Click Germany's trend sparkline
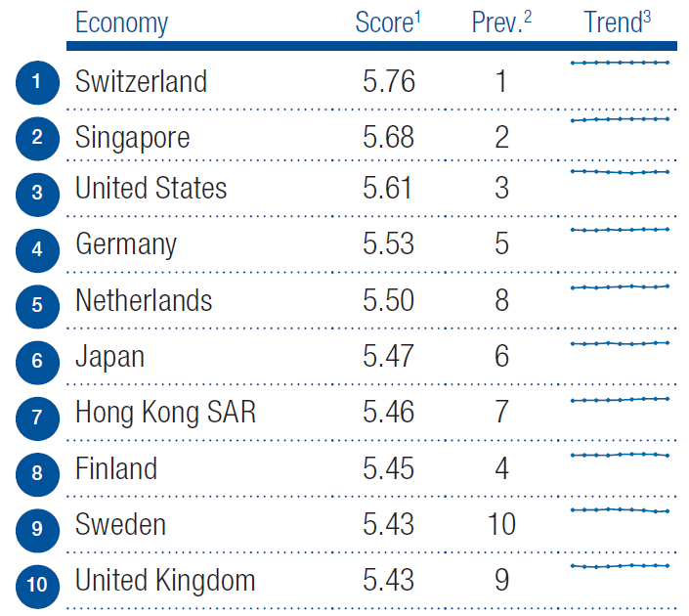The width and height of the screenshot is (689, 616). click(620, 230)
